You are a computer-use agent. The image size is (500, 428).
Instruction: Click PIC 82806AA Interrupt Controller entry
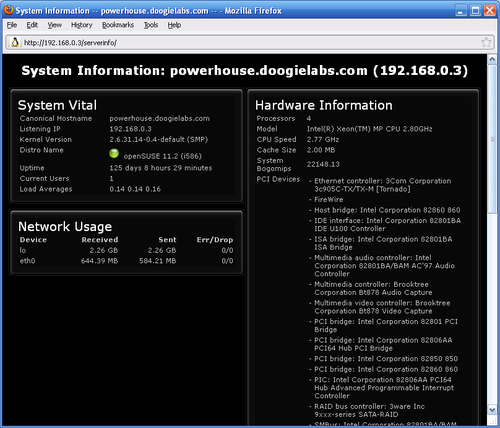384,388
